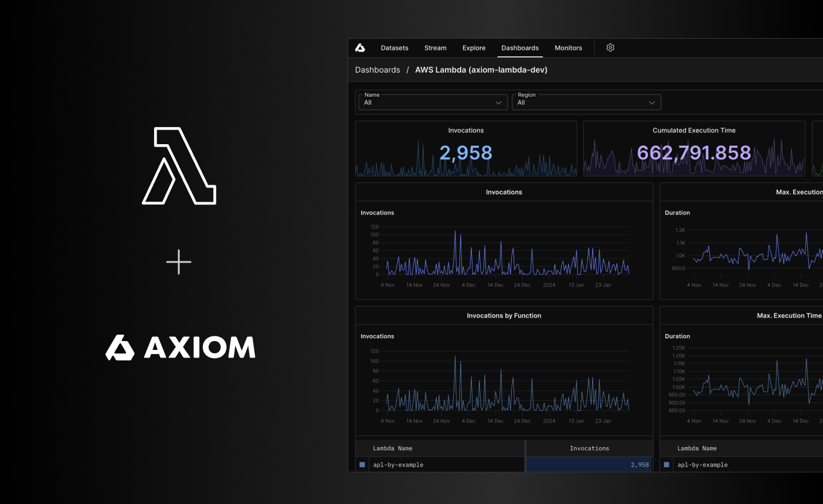823x504 pixels.
Task: Click the Dashboards breadcrumb link
Action: 378,69
